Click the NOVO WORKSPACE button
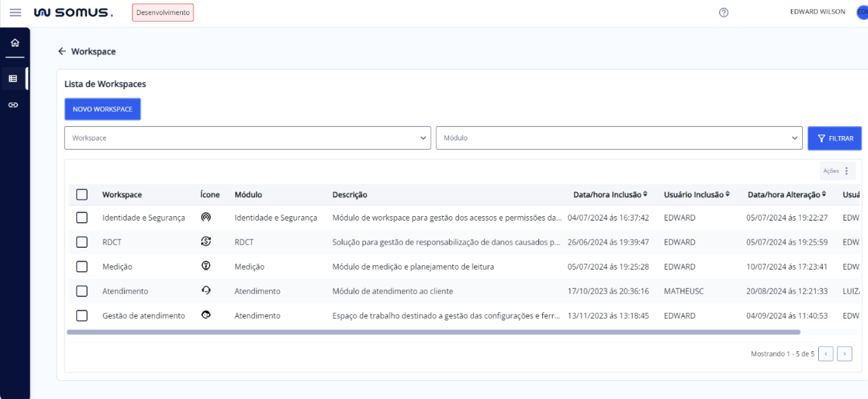 [102, 109]
